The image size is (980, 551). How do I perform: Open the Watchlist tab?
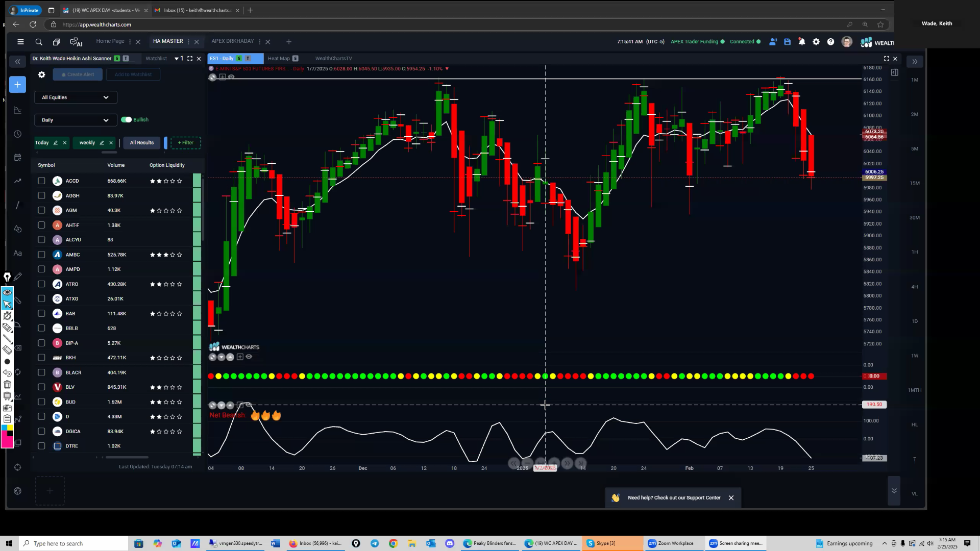pos(156,59)
